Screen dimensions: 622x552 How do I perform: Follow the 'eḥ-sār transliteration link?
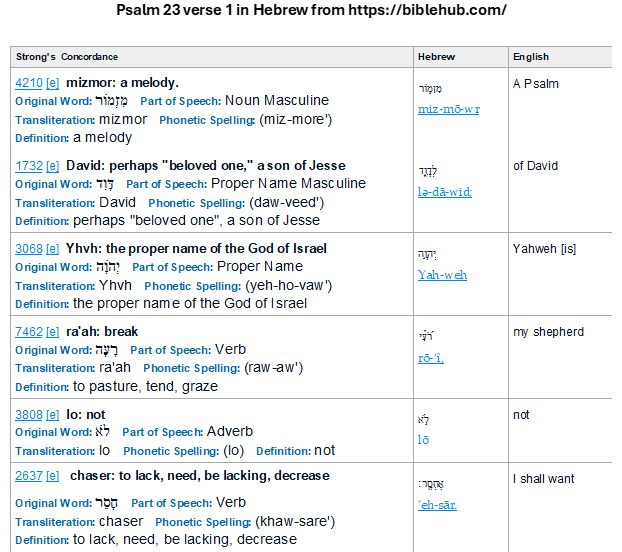pos(437,505)
